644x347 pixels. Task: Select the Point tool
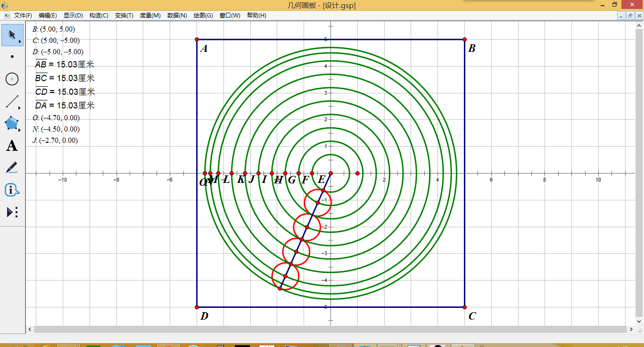pos(12,57)
